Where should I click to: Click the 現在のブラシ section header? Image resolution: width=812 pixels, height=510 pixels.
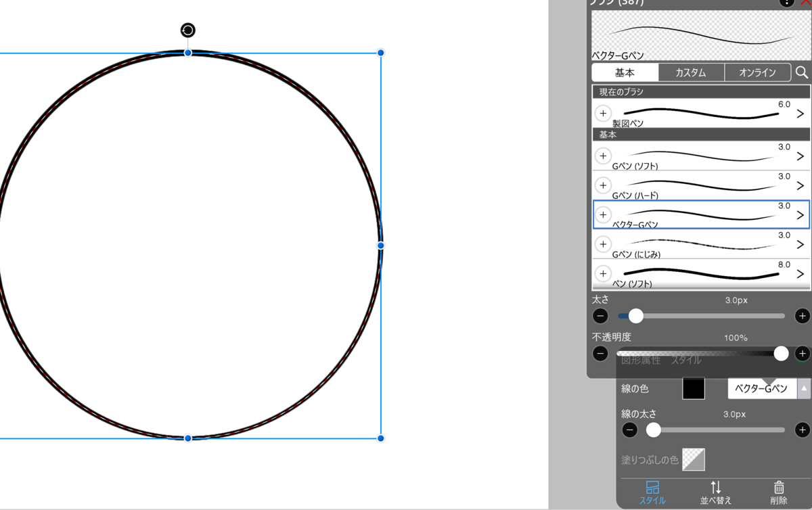pyautogui.click(x=701, y=91)
